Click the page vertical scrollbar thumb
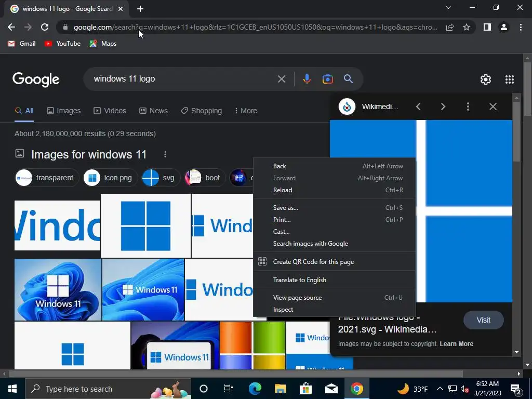 (528, 89)
